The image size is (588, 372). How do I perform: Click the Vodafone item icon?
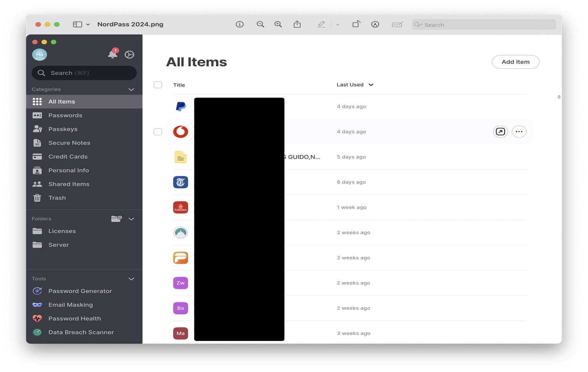[x=181, y=132]
